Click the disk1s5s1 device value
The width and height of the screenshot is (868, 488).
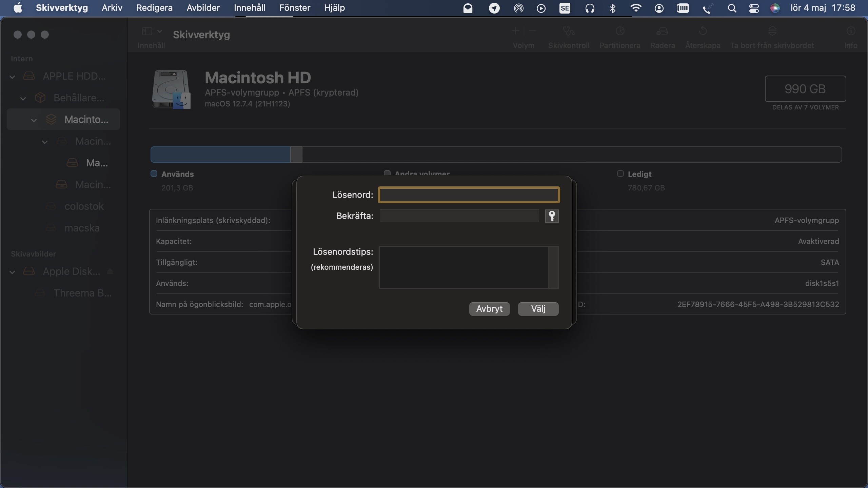coord(822,283)
